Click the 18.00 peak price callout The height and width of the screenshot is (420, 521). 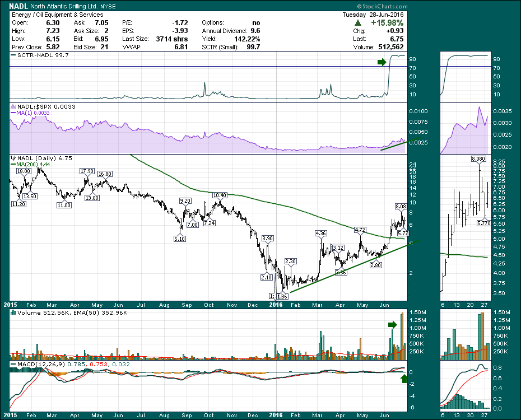[23, 171]
